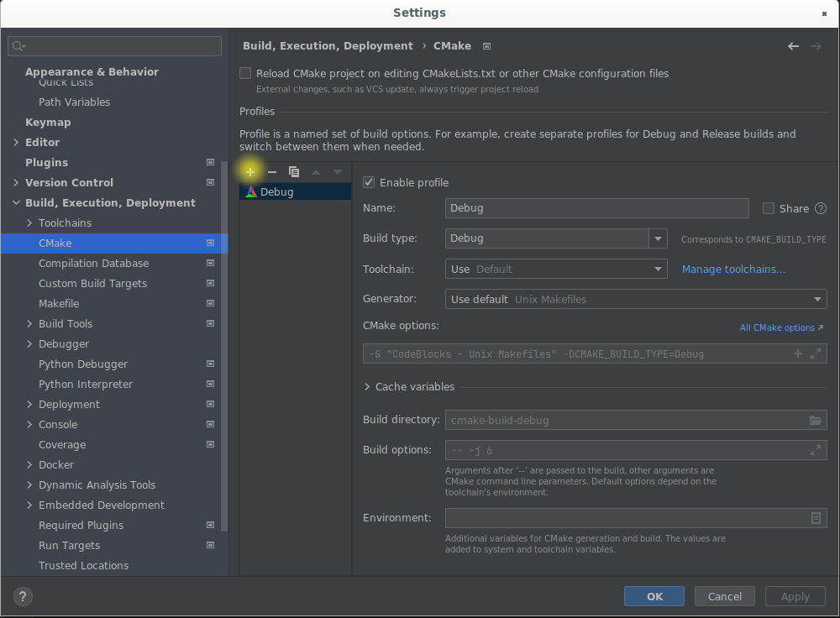Image resolution: width=840 pixels, height=618 pixels.
Task: Enable reload CMake project on editing checkbox
Action: click(245, 73)
